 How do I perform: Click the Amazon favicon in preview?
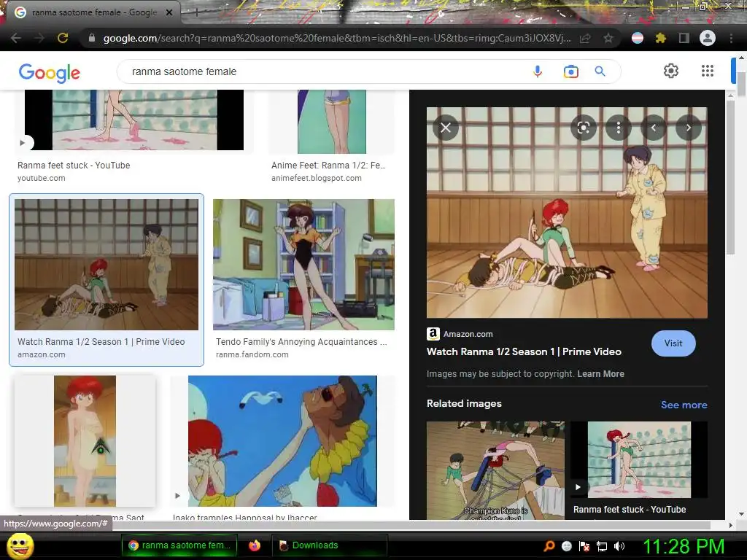click(433, 334)
